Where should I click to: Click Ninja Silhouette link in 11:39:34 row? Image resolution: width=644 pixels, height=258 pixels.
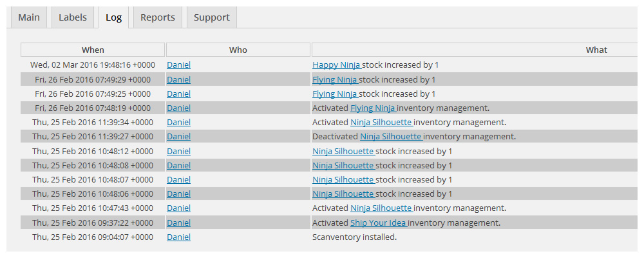(x=381, y=123)
